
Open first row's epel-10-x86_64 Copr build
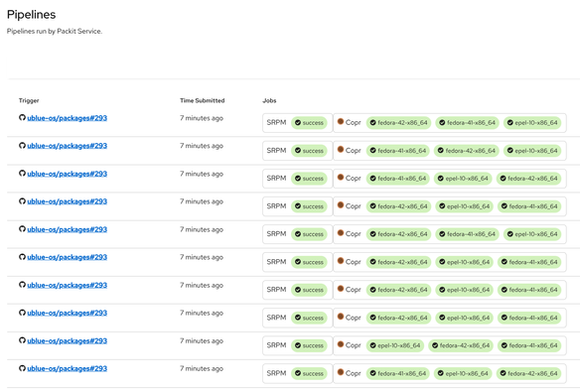click(532, 123)
